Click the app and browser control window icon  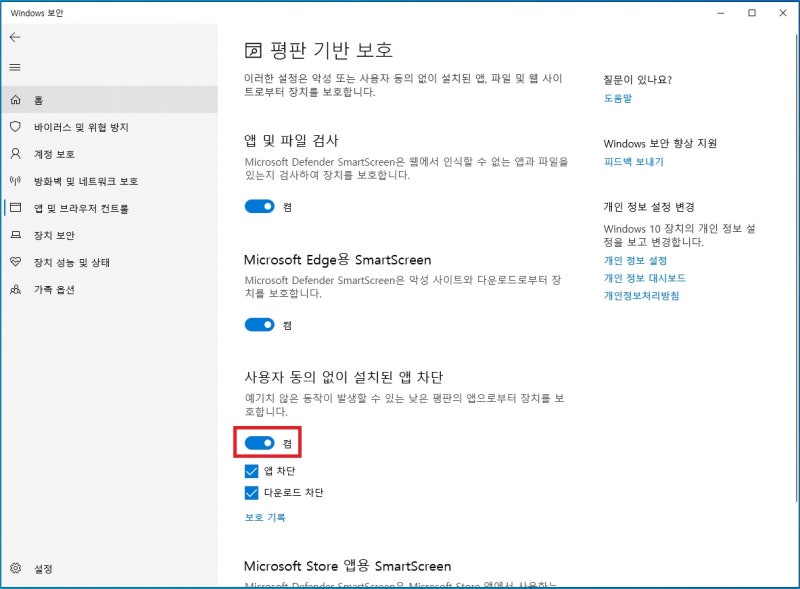tap(16, 208)
